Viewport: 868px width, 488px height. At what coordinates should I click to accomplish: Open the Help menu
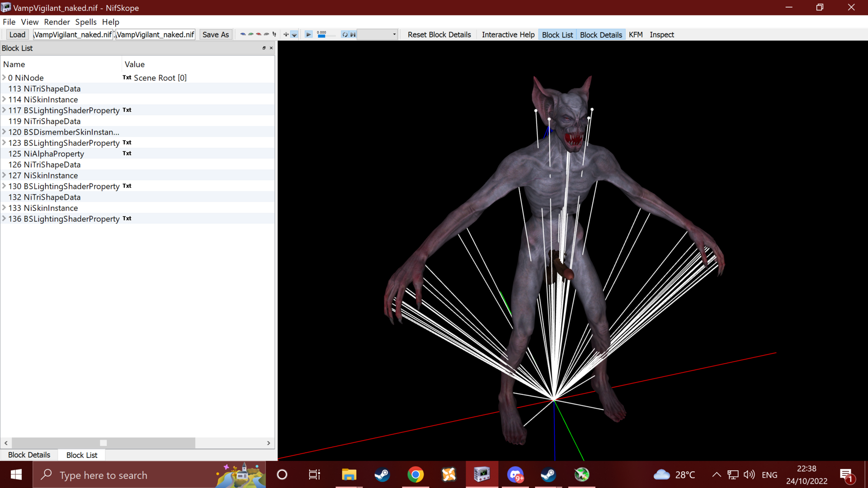point(110,22)
